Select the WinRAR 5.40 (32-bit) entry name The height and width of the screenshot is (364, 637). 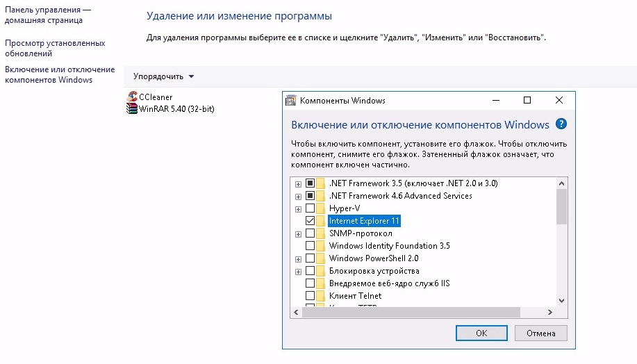point(176,109)
